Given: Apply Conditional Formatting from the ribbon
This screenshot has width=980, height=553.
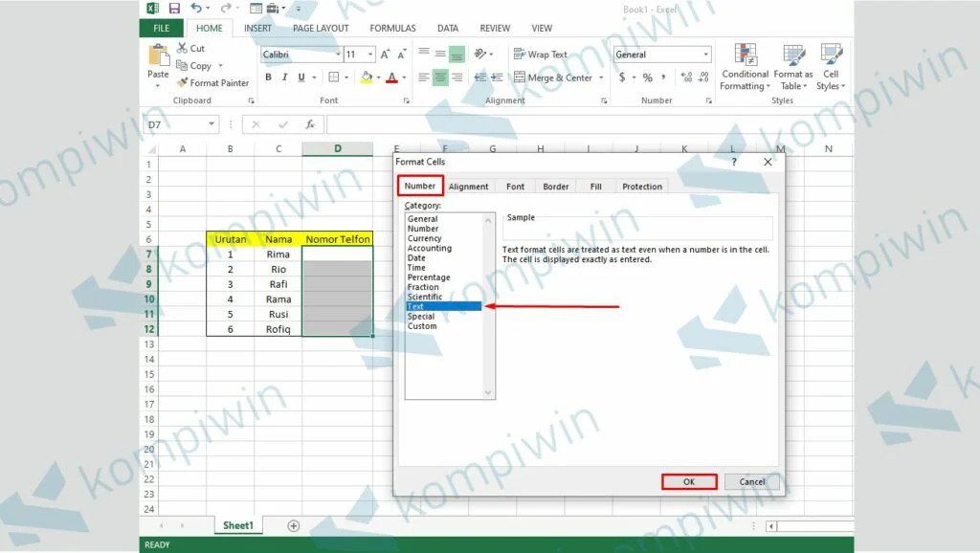Looking at the screenshot, I should [745, 67].
